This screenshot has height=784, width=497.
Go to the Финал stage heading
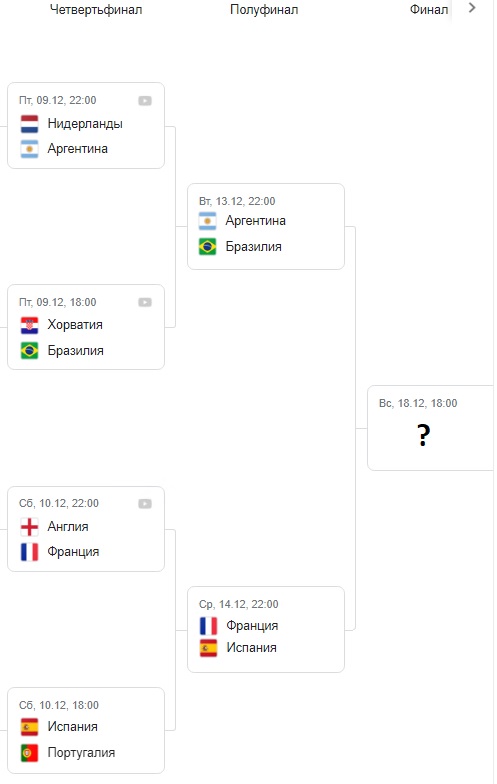point(428,10)
